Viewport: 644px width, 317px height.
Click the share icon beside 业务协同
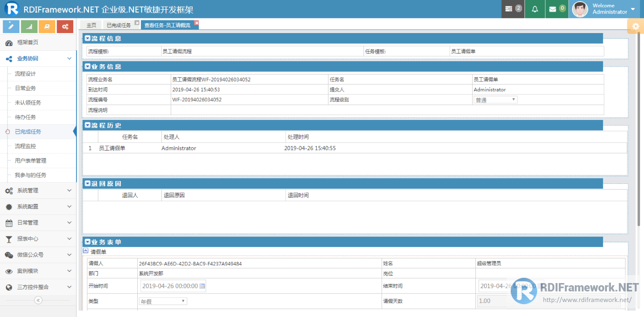pos(9,59)
